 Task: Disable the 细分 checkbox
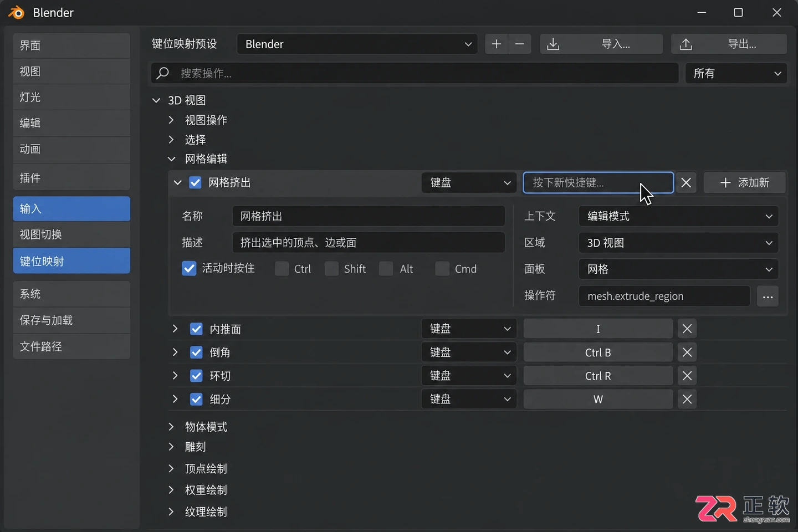click(196, 399)
